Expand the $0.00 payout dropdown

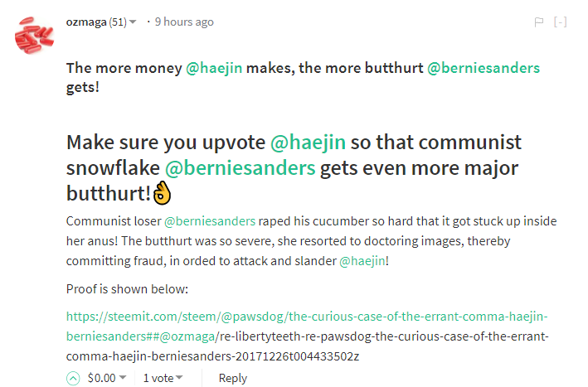tap(123, 378)
